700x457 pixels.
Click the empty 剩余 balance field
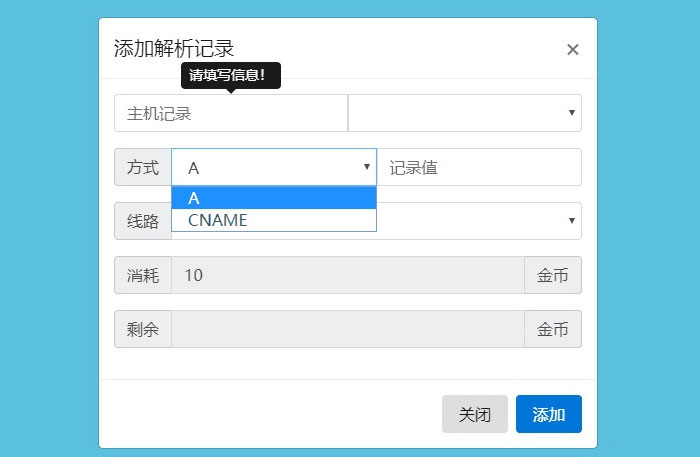point(347,329)
